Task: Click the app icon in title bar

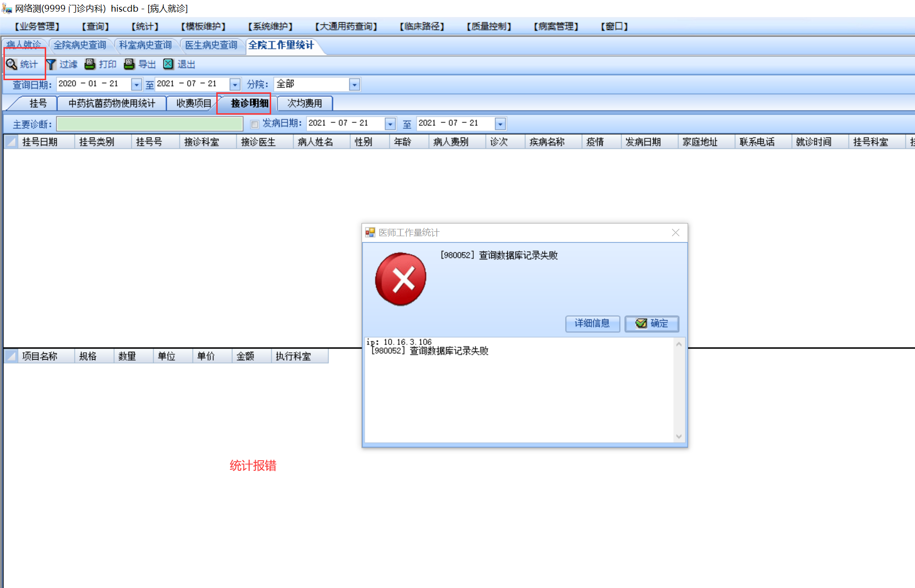Action: pyautogui.click(x=7, y=8)
